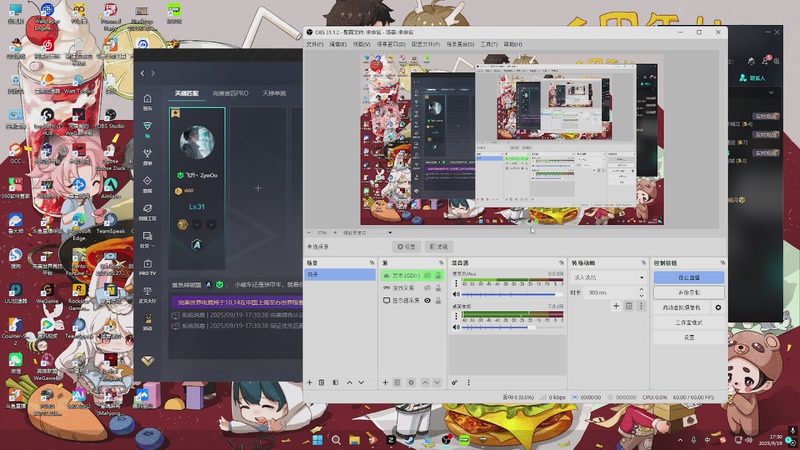Image resolution: width=800 pixels, height=450 pixels.
Task: Pop out Audio Mixer dock panel
Action: click(x=561, y=263)
